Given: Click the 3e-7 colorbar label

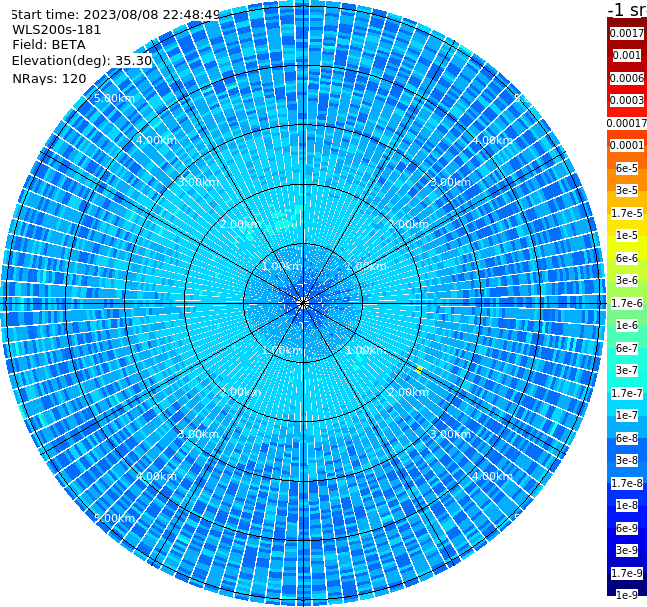Looking at the screenshot, I should pyautogui.click(x=627, y=370).
